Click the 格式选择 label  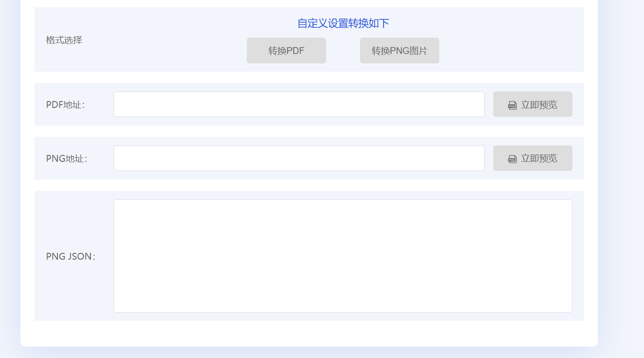coord(63,40)
